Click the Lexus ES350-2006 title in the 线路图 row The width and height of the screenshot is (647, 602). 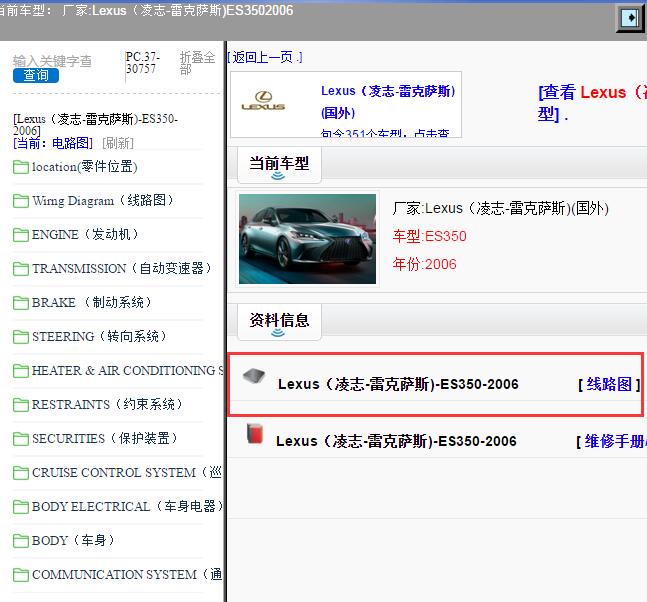click(398, 384)
